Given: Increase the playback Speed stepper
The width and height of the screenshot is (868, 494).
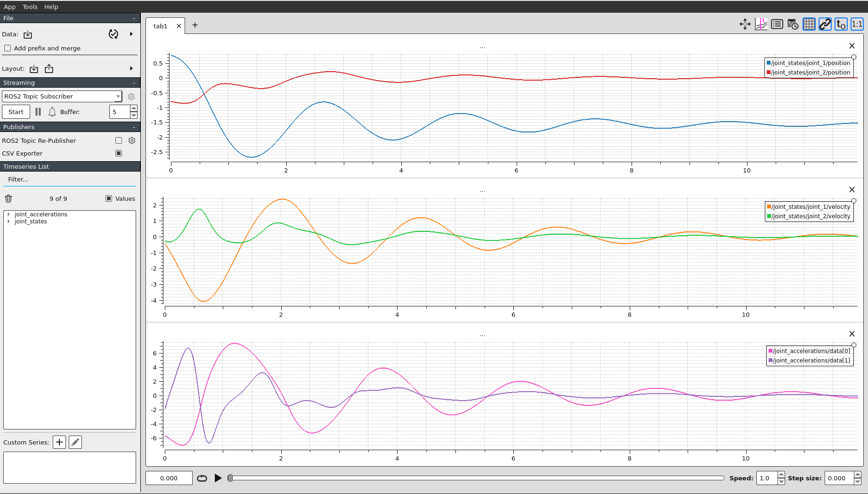Looking at the screenshot, I should coord(781,475).
